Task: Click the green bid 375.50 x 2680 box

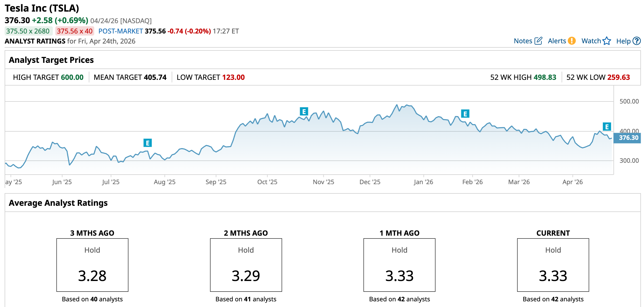Action: (28, 31)
